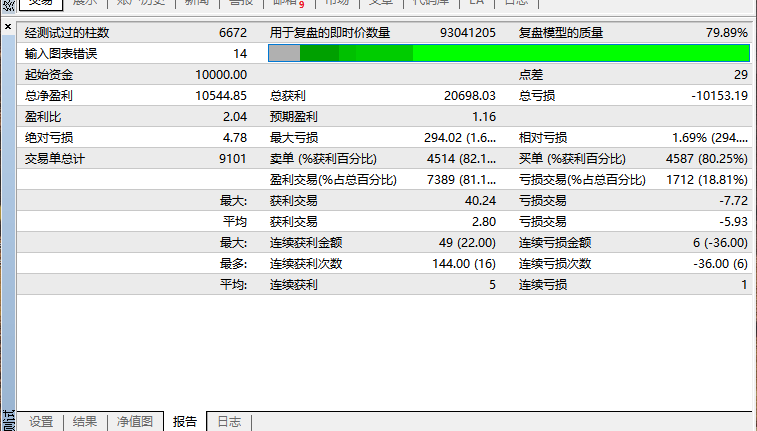Click the 预期盈利 label
The width and height of the screenshot is (757, 431).
(x=294, y=117)
